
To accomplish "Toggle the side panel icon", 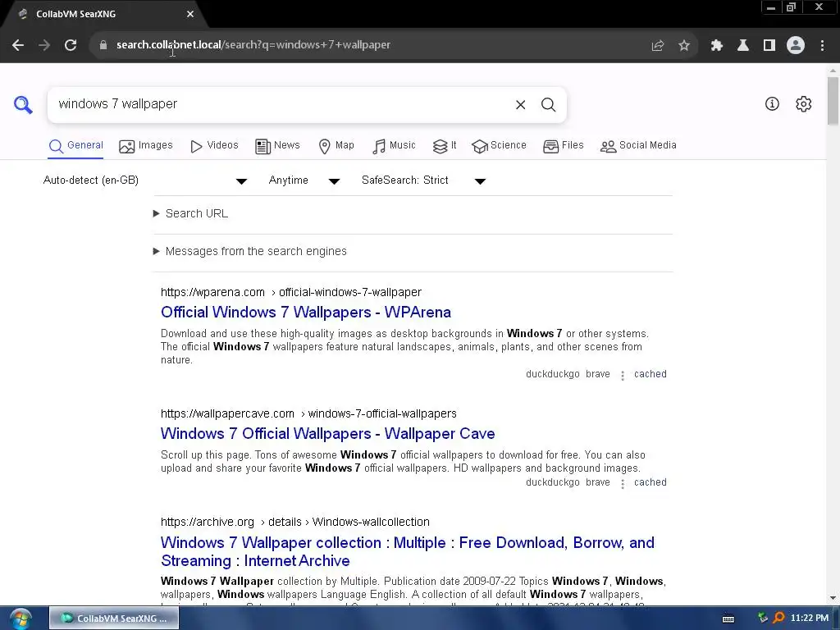I will 769,46.
